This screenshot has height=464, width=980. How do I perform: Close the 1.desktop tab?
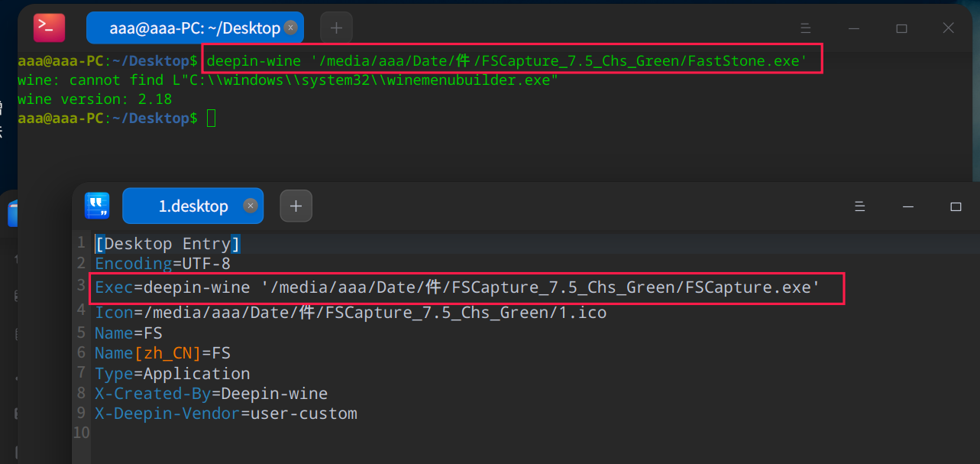point(250,206)
